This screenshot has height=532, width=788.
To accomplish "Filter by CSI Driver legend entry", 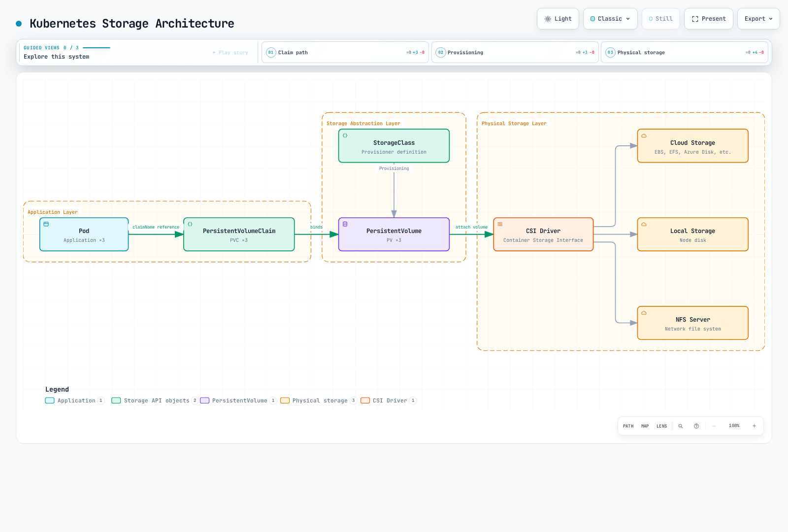I will [x=389, y=400].
